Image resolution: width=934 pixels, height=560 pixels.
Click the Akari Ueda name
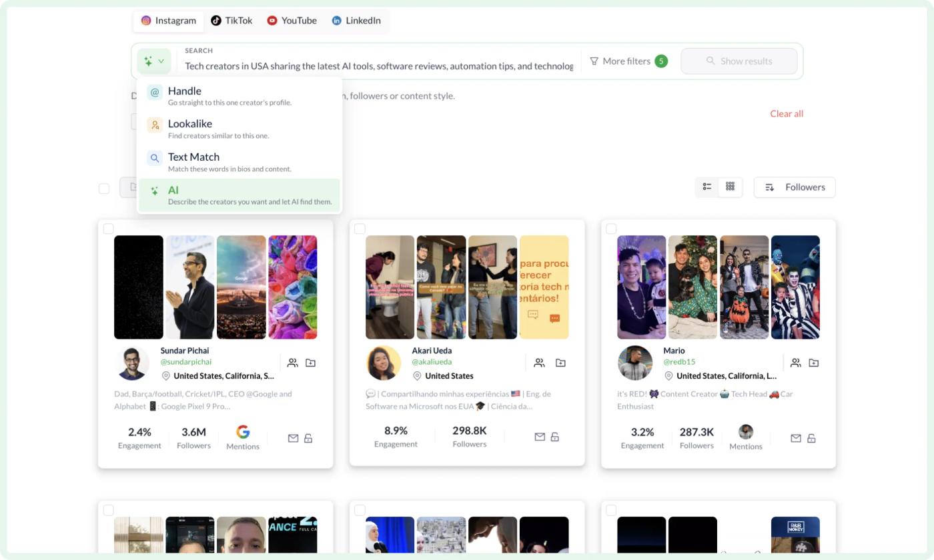point(432,351)
